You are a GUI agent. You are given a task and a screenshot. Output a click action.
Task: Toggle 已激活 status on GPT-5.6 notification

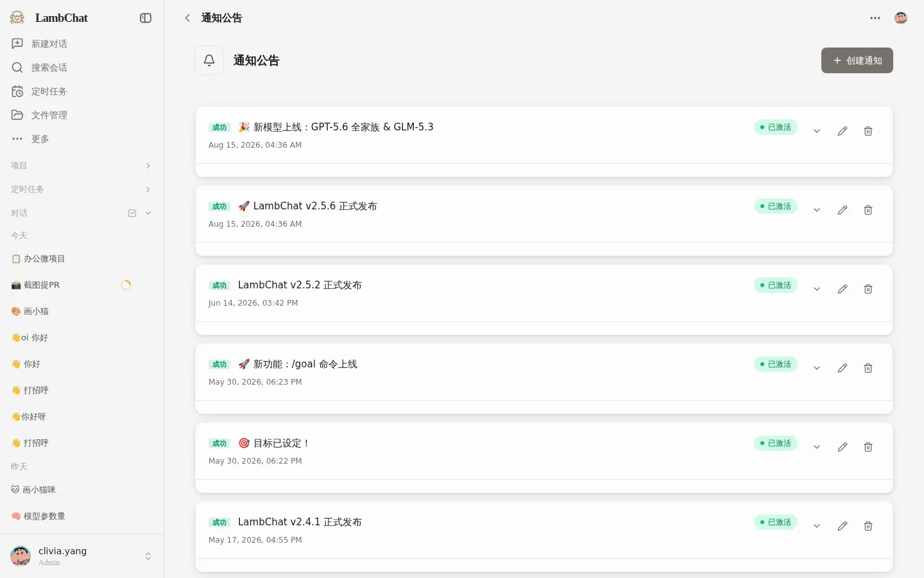coord(776,127)
